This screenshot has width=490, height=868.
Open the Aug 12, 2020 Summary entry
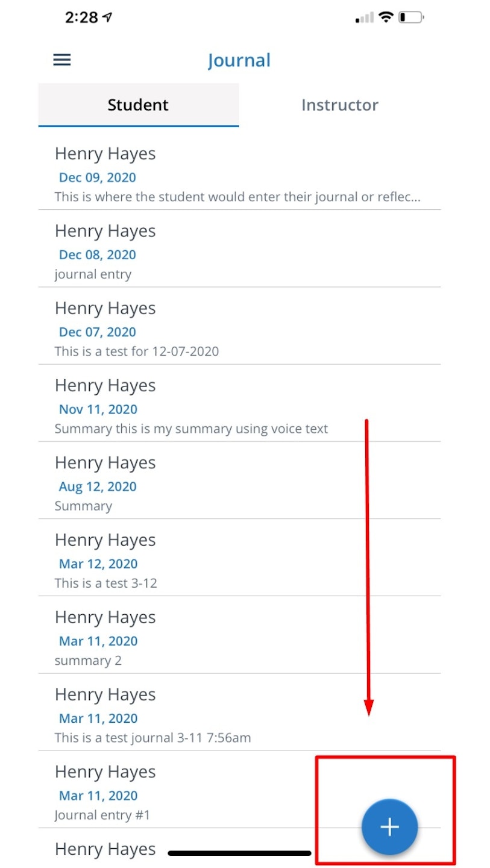pyautogui.click(x=239, y=483)
